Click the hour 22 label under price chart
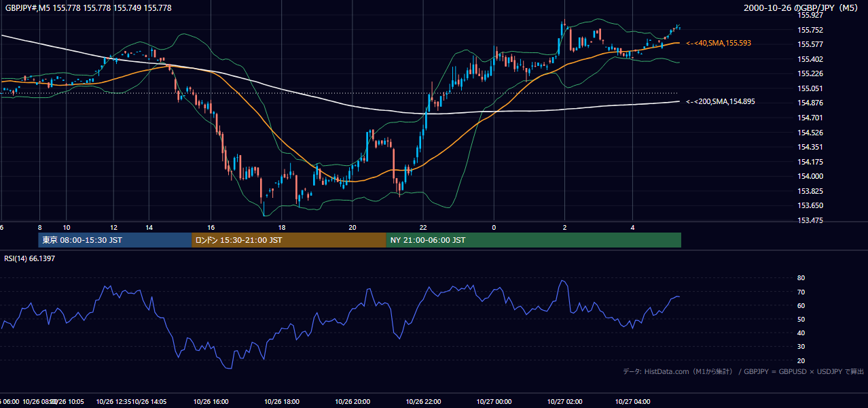 click(423, 227)
